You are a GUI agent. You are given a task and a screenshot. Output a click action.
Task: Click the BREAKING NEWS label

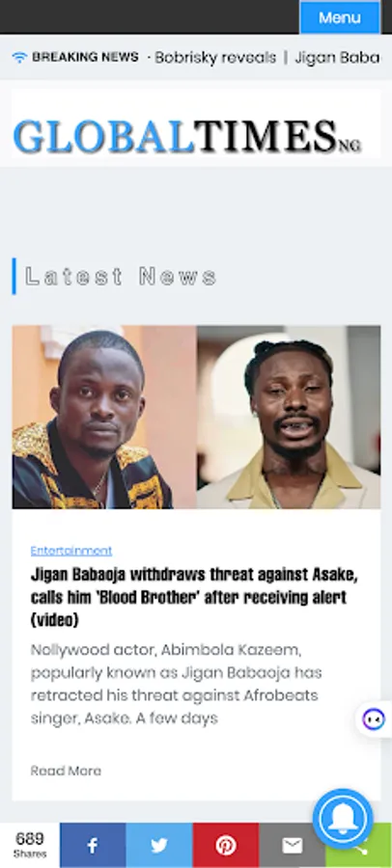click(85, 57)
